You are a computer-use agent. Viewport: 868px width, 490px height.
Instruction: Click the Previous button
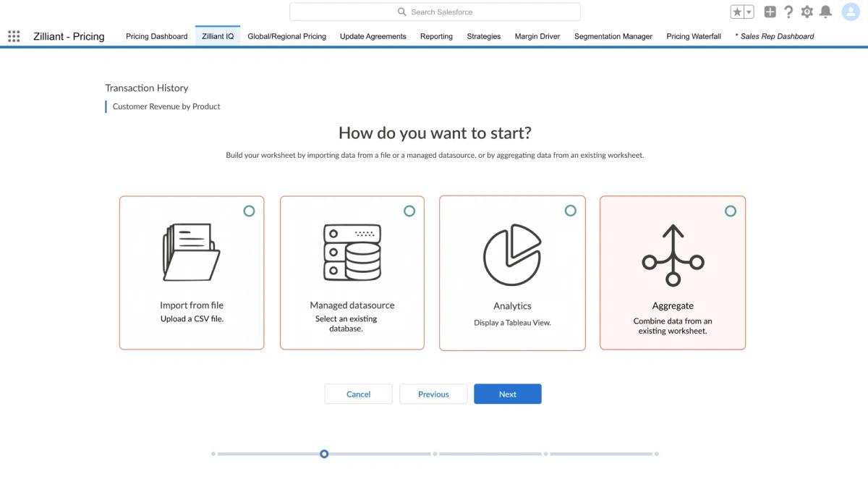(x=433, y=394)
